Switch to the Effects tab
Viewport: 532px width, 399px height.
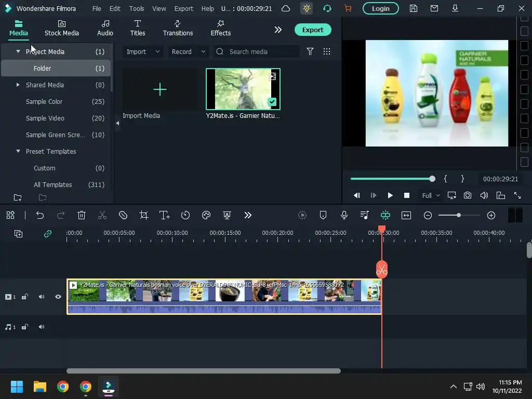[220, 28]
